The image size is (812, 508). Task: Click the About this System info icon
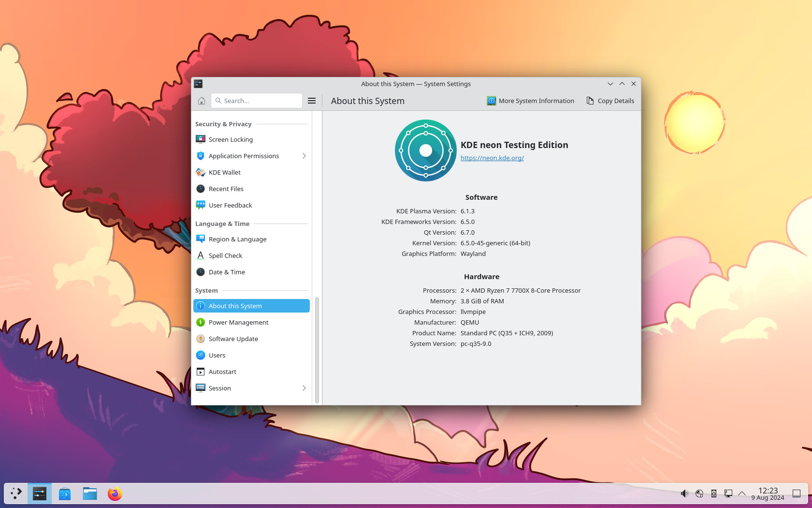(201, 306)
